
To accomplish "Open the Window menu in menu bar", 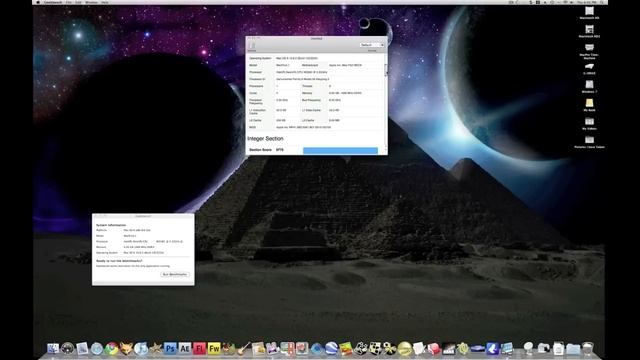I will (91, 2).
